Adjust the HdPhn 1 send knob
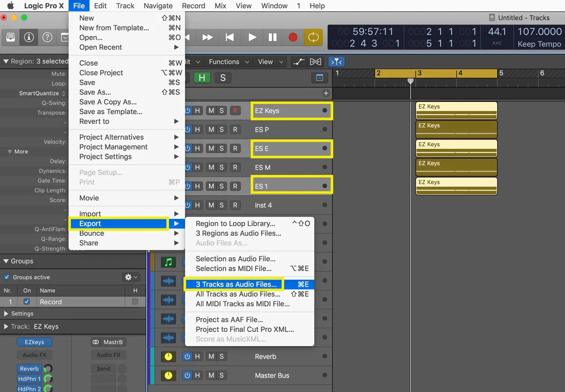Screen dimensions: 565x392 click(48, 379)
